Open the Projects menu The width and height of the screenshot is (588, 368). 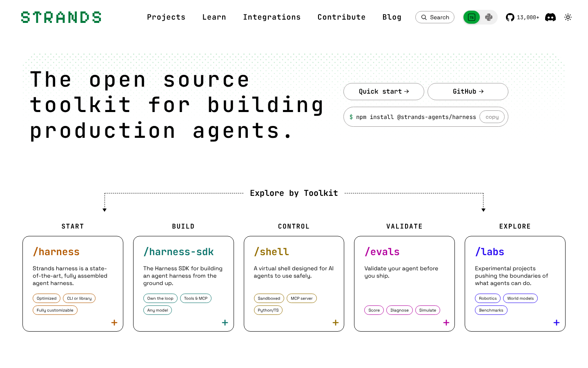(x=166, y=17)
